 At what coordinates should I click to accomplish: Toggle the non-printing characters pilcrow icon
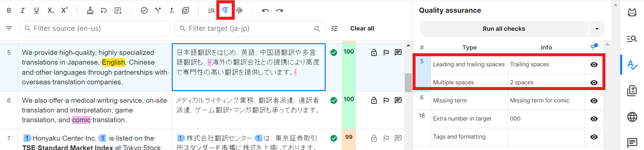[x=225, y=10]
